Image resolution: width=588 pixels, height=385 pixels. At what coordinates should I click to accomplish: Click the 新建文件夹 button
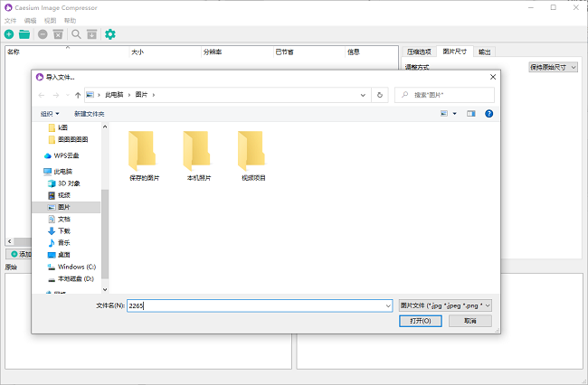(x=90, y=114)
